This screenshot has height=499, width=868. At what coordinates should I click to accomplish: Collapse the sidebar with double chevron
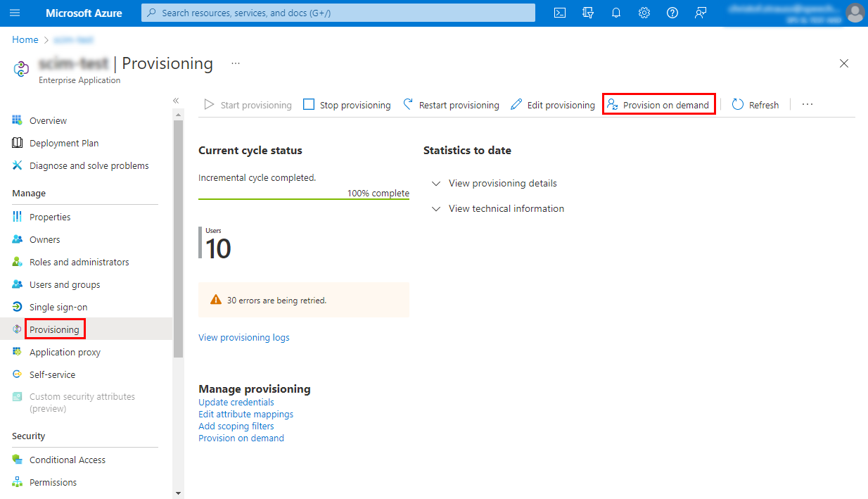[x=176, y=101]
